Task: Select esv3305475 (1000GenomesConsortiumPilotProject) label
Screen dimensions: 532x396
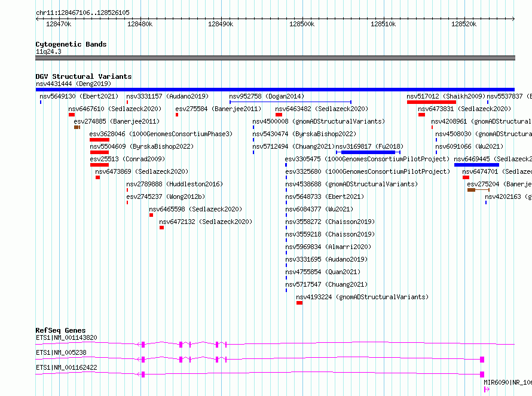Action: [x=367, y=159]
